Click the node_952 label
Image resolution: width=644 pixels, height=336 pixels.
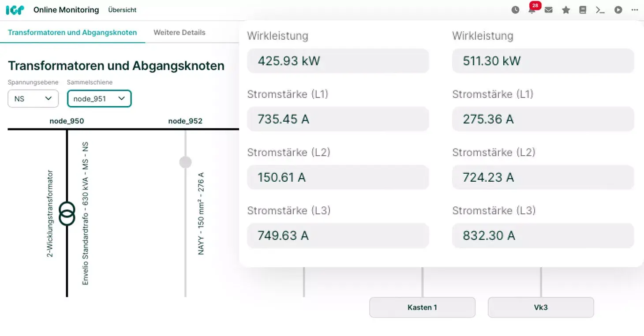[x=185, y=121]
